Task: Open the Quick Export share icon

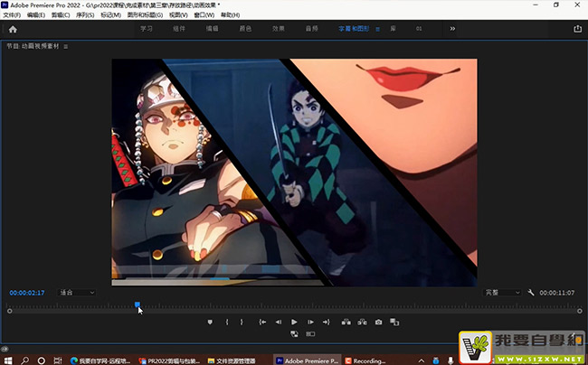Action: [x=577, y=29]
